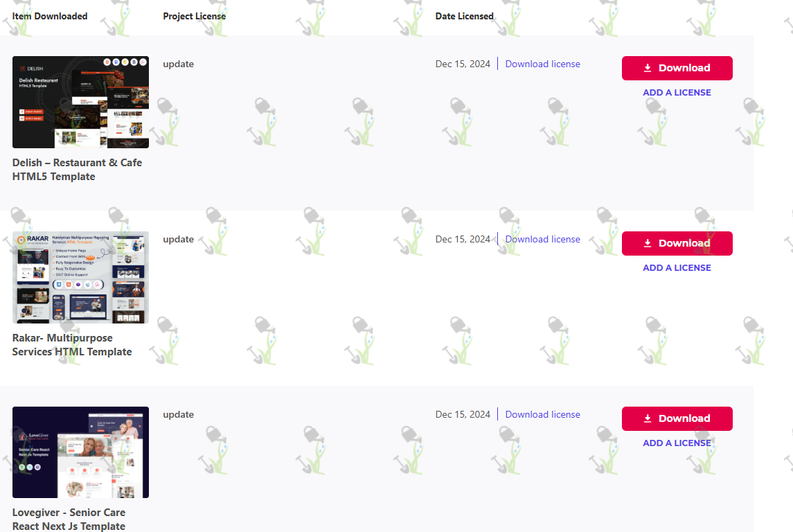Select the Date Licensed column header
Image resolution: width=793 pixels, height=532 pixels.
pos(464,16)
